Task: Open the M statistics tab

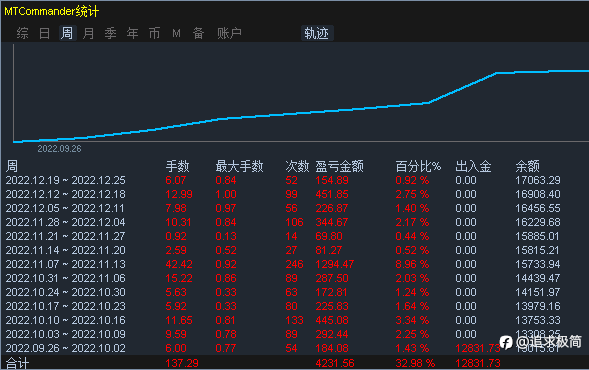Action: click(176, 33)
